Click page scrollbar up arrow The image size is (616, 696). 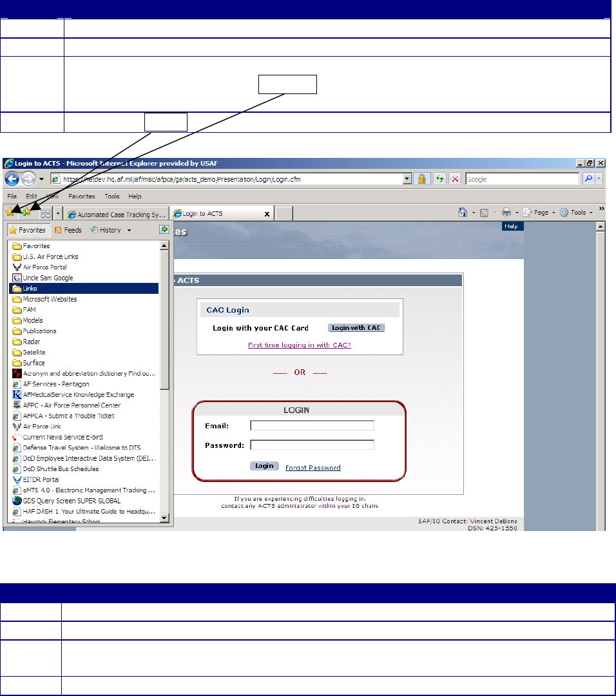(601, 226)
